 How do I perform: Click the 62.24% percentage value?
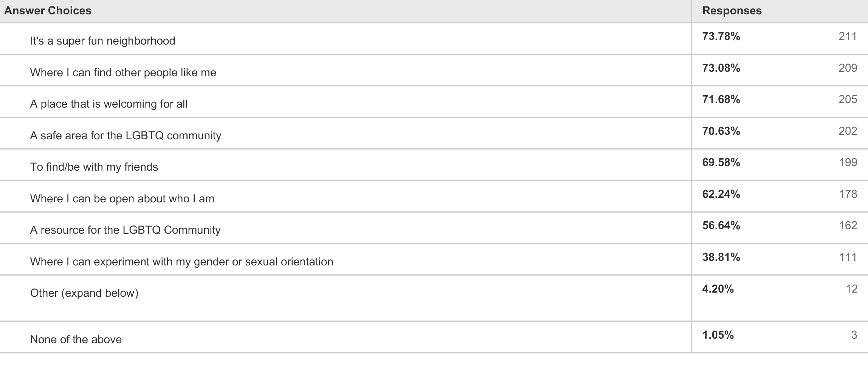coord(721,194)
